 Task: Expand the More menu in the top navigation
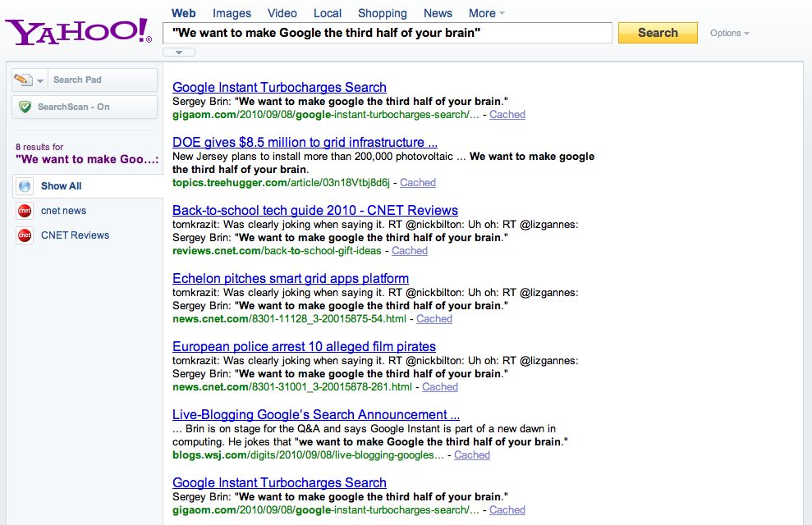[486, 13]
